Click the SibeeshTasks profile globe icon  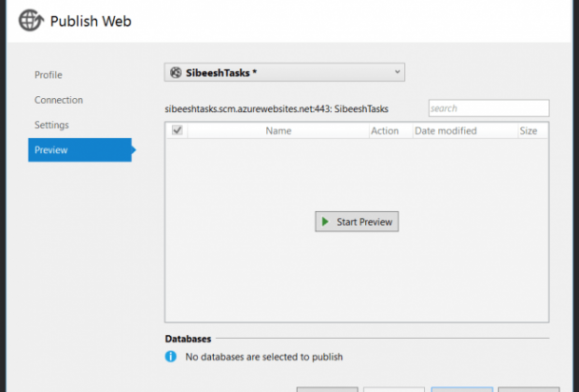[x=176, y=73]
